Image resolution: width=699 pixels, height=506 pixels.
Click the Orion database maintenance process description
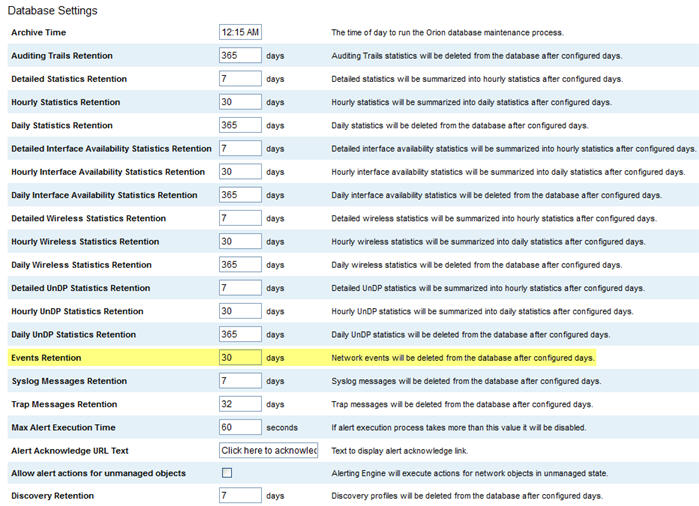tap(448, 33)
